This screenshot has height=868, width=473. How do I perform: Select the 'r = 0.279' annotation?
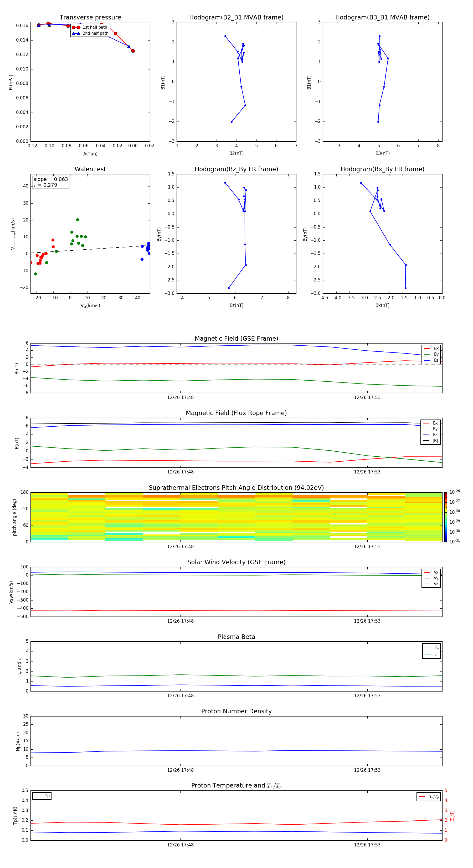coord(45,185)
